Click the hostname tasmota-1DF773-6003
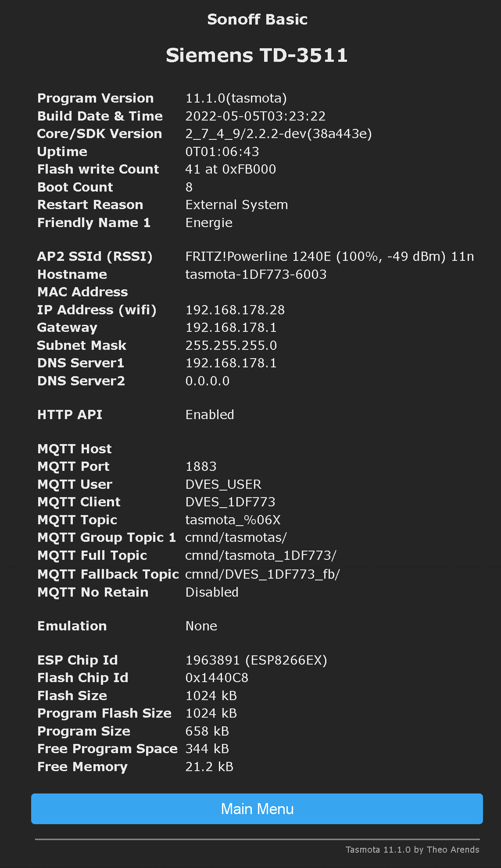The height and width of the screenshot is (868, 501). [256, 274]
